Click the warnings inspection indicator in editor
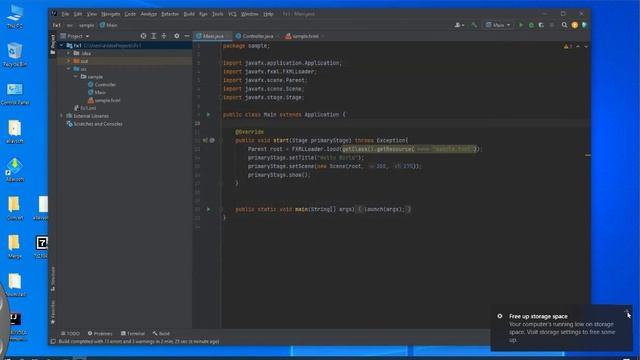Screen dimensions: 640x360 pos(568,46)
